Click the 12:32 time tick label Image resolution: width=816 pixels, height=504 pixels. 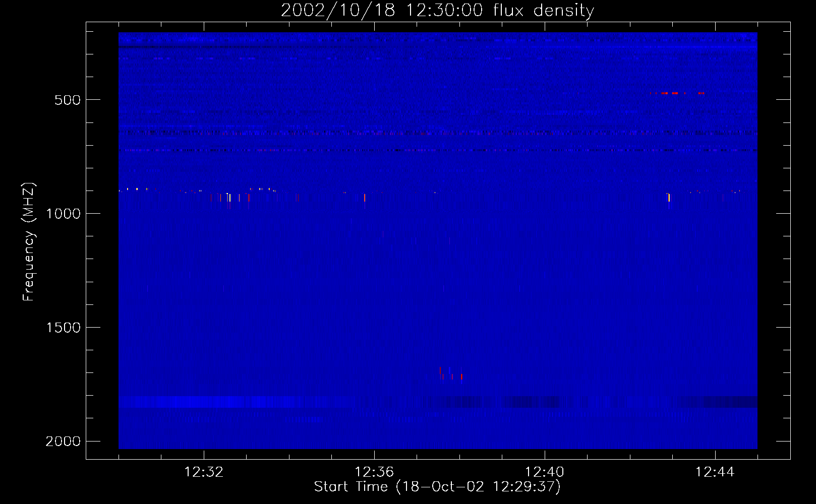(204, 472)
